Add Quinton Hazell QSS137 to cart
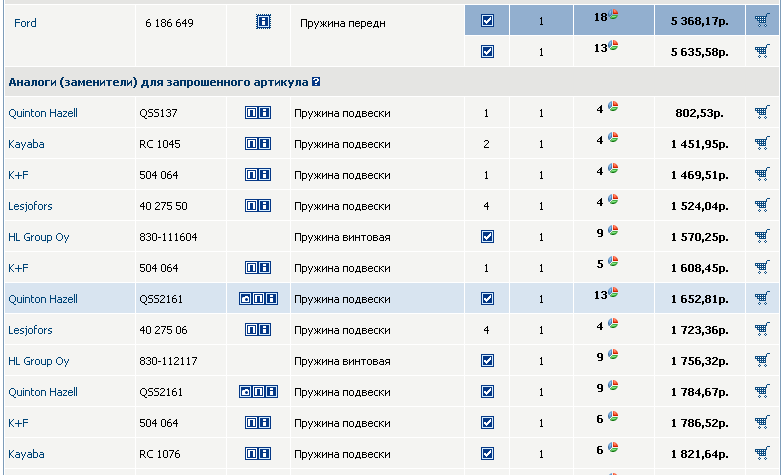Image resolution: width=783 pixels, height=475 pixels. point(762,112)
